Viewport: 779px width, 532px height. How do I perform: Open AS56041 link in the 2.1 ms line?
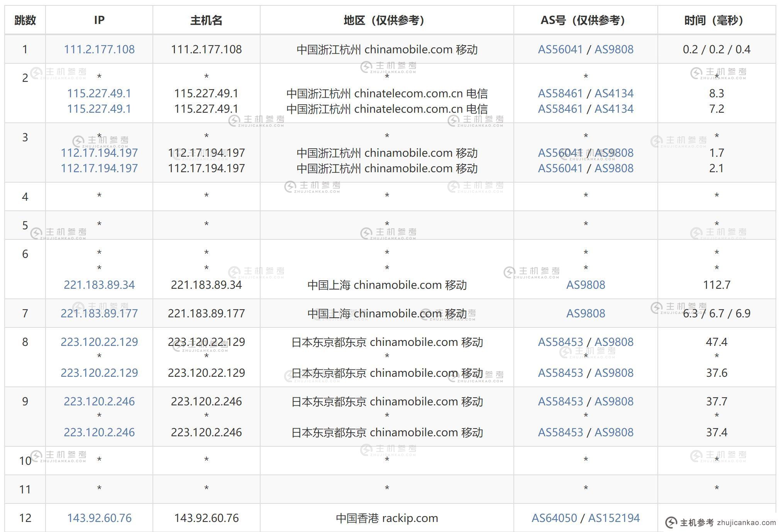[x=560, y=168]
